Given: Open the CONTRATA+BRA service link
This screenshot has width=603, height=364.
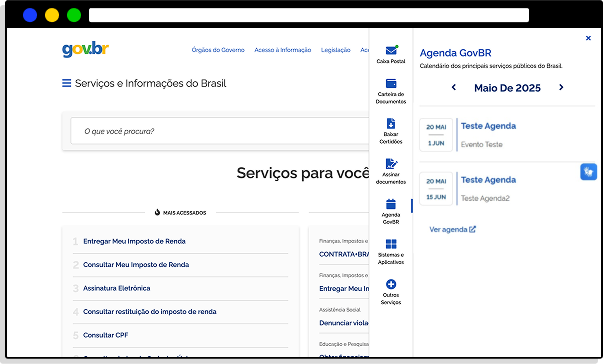Looking at the screenshot, I should (344, 254).
